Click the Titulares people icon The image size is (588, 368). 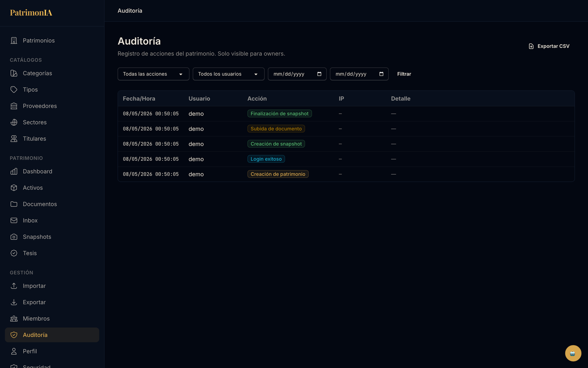click(x=14, y=139)
